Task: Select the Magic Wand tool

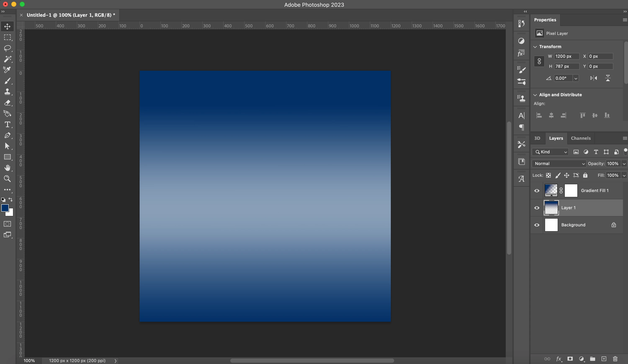Action: point(7,59)
